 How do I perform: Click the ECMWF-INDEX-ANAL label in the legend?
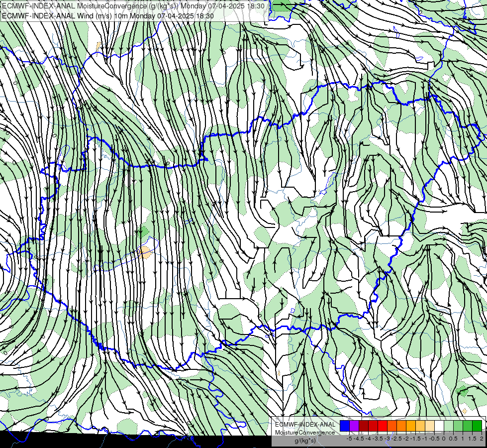point(305,425)
